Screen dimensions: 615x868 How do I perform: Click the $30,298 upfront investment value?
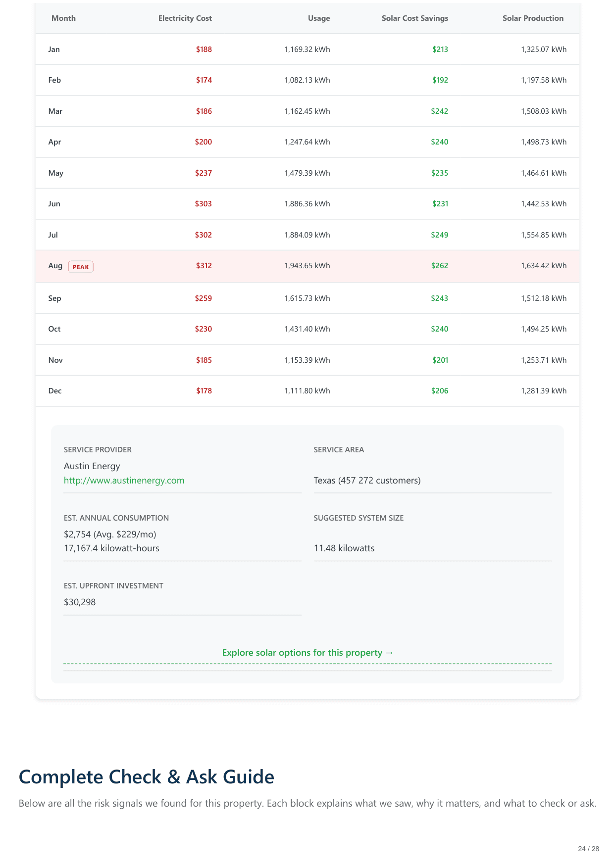80,602
